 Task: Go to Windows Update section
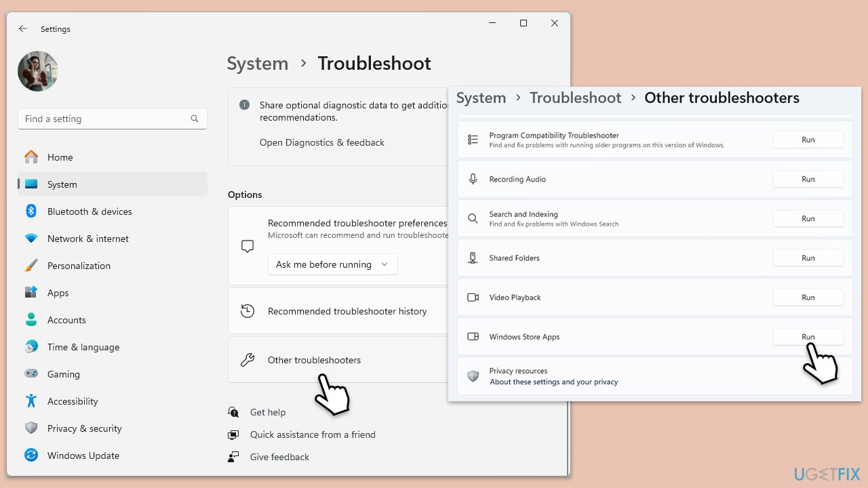83,455
